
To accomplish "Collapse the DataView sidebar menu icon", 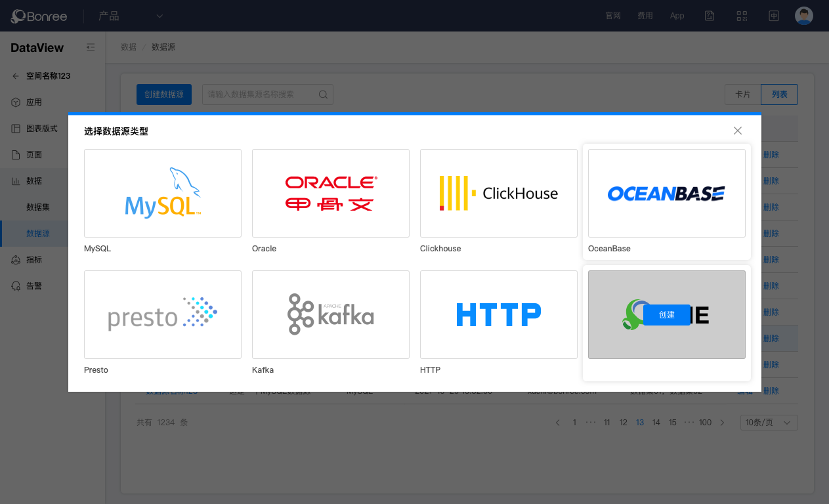I will [91, 47].
